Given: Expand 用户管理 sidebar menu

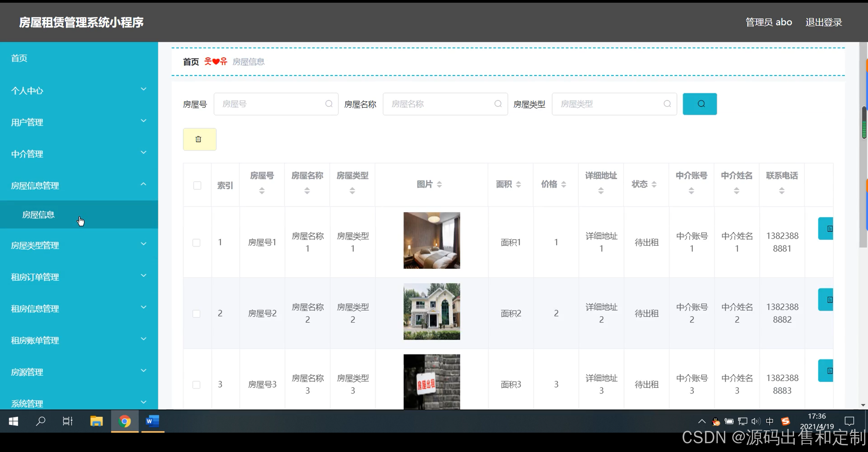Looking at the screenshot, I should (79, 122).
